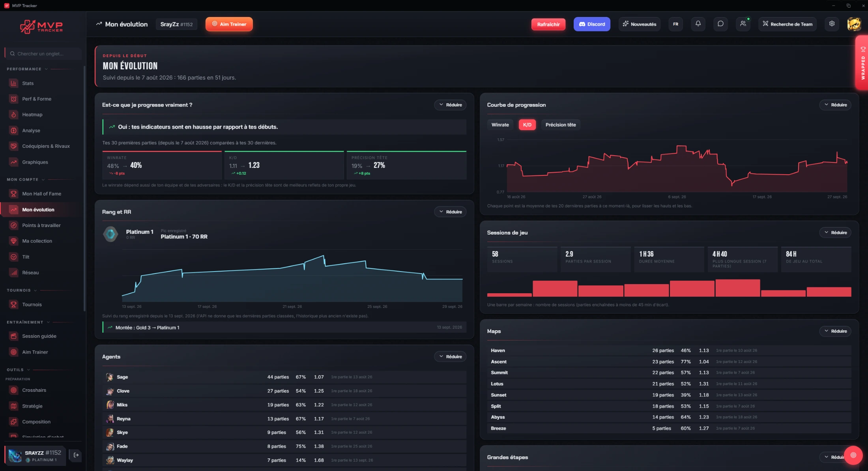This screenshot has width=868, height=471.
Task: Select the K/D curve tab
Action: click(527, 125)
